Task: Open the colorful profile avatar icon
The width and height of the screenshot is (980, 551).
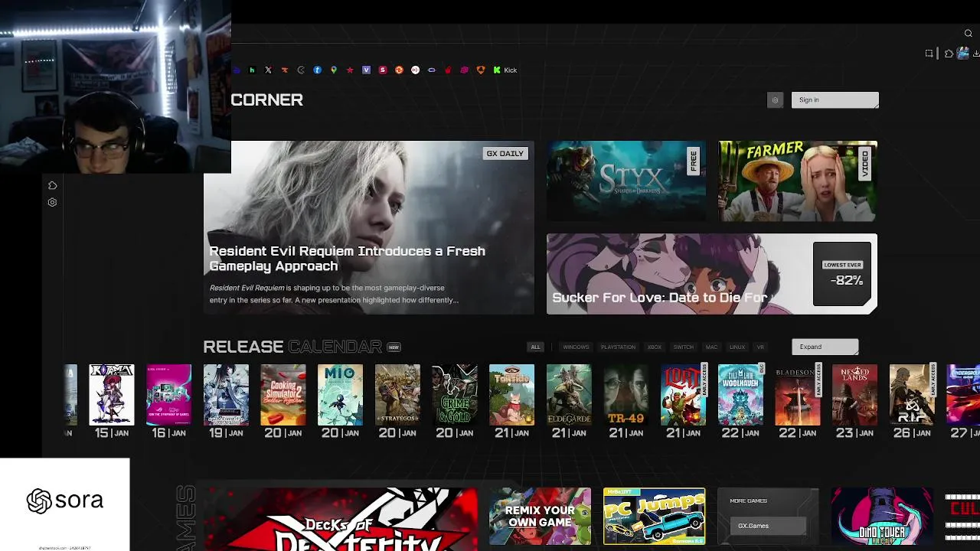Action: click(963, 53)
